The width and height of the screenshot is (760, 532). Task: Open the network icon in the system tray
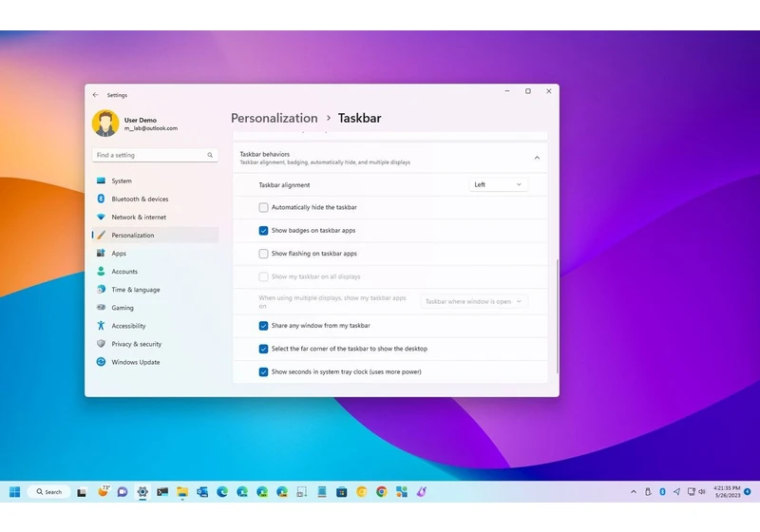coord(692,492)
